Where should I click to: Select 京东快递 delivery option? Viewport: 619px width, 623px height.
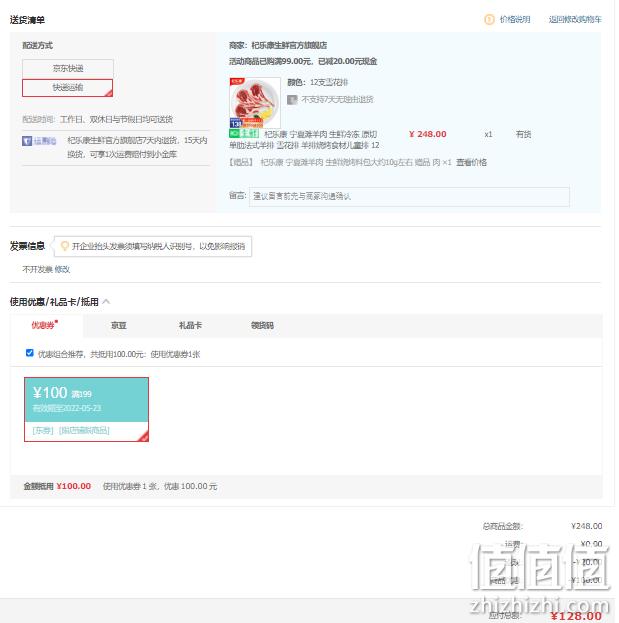(68, 68)
